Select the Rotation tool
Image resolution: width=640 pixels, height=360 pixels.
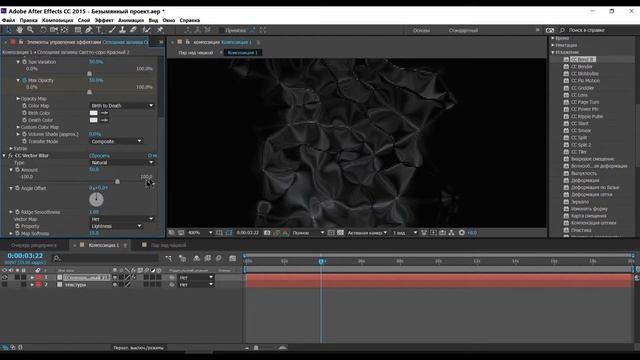(43, 30)
